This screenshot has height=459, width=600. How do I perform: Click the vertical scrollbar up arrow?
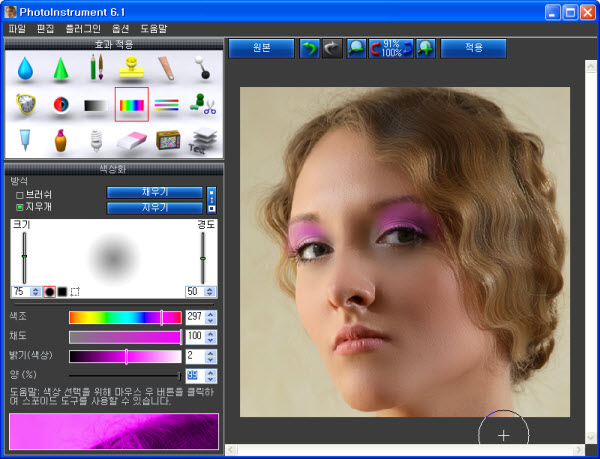(591, 66)
